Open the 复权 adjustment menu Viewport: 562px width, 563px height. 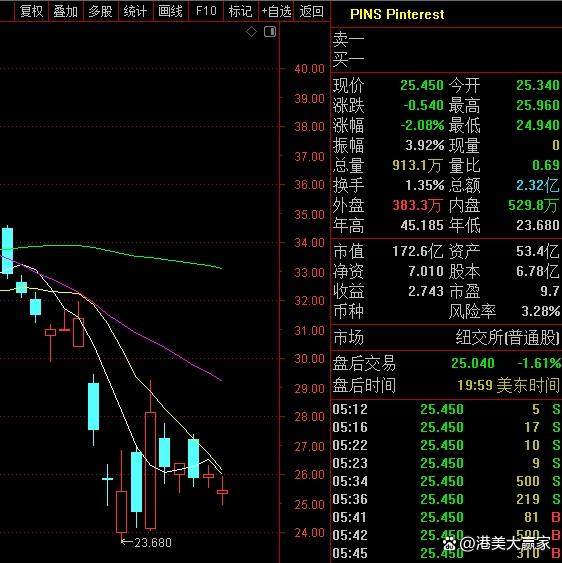pyautogui.click(x=32, y=11)
